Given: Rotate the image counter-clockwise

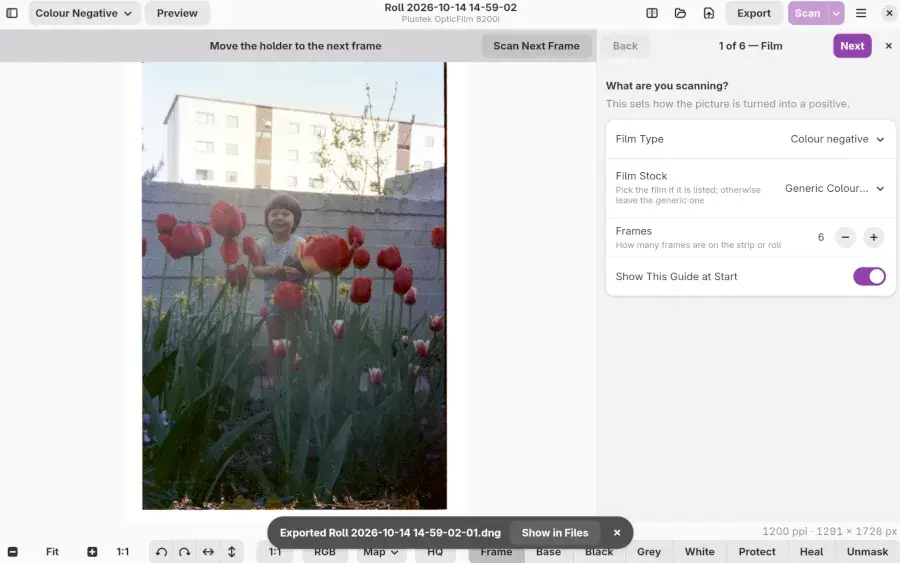Looking at the screenshot, I should point(161,552).
